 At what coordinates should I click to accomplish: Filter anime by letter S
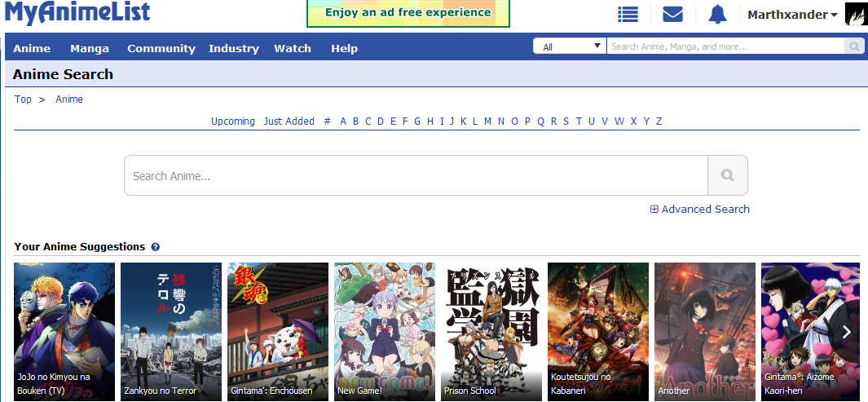pos(566,121)
